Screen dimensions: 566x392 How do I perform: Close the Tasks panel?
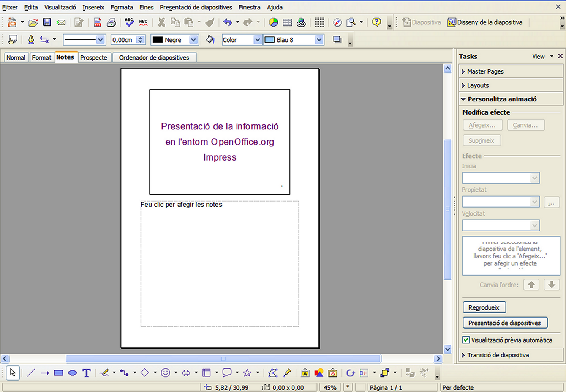[560, 56]
